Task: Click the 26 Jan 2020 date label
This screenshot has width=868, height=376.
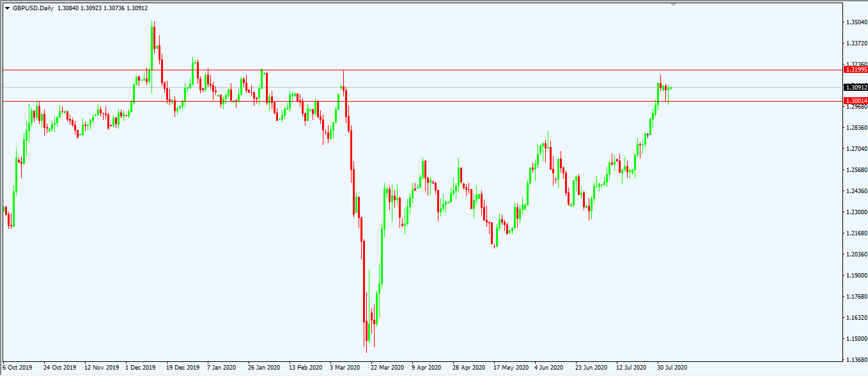Action: [x=264, y=368]
